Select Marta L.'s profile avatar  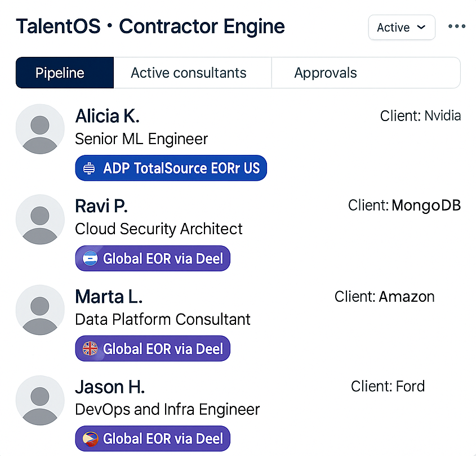click(x=39, y=310)
